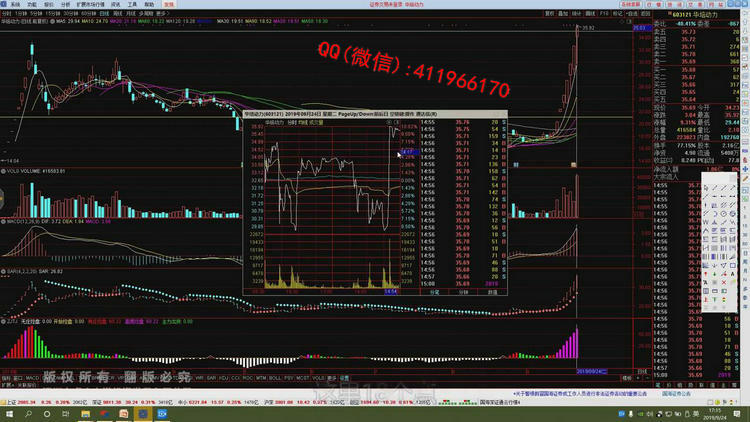This screenshot has width=750, height=422.
Task: Select the MTM indicator tab
Action: coord(261,378)
